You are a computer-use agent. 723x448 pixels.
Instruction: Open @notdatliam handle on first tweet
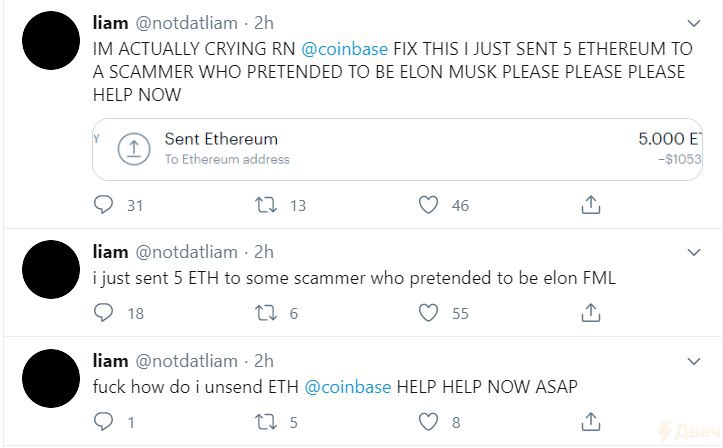point(186,23)
